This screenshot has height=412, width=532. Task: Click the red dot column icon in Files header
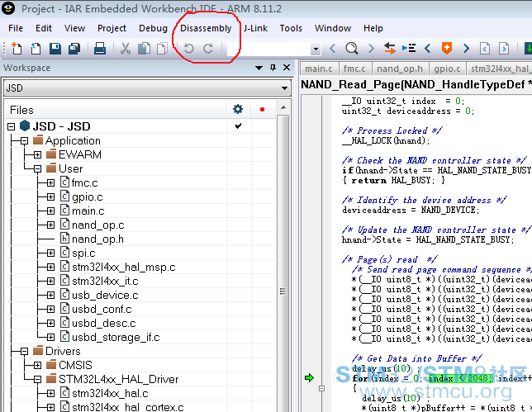click(x=262, y=109)
